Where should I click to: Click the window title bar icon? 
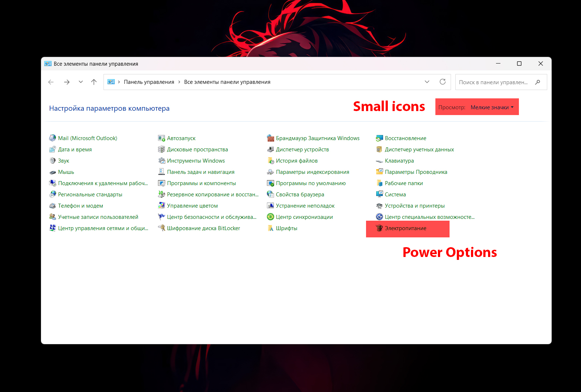[48, 64]
